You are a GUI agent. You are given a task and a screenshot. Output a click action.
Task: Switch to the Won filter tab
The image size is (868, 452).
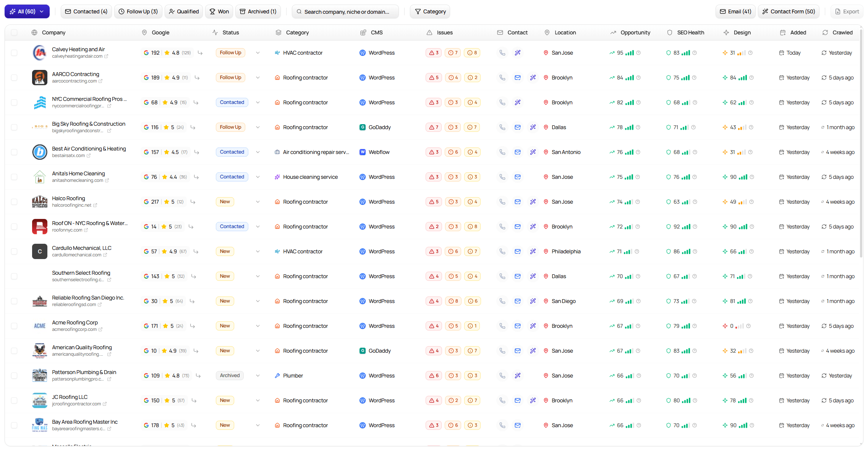pos(219,11)
